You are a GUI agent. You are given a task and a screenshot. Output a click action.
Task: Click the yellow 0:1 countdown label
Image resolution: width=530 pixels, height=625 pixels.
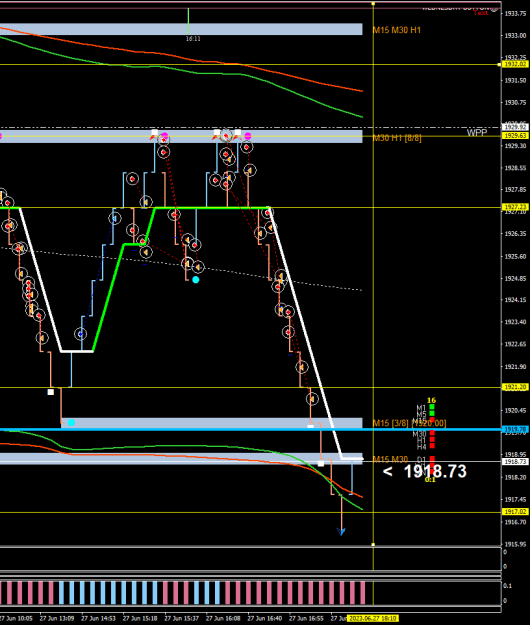tap(430, 480)
